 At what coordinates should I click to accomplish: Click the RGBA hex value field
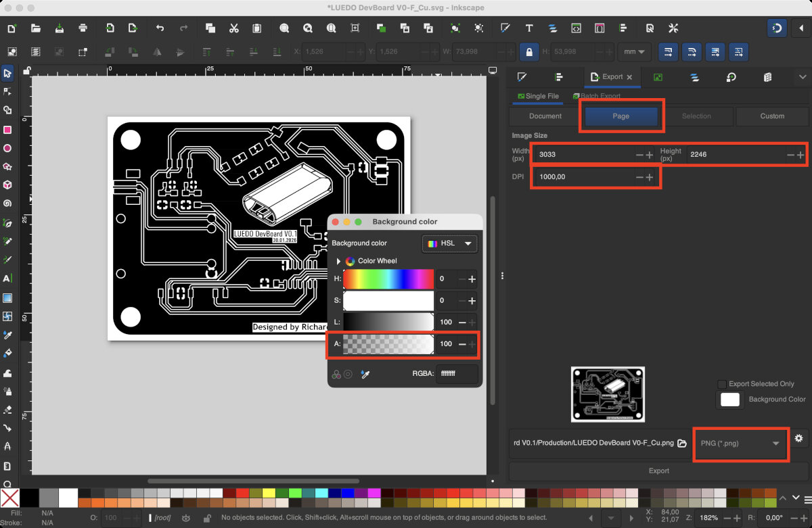point(457,373)
